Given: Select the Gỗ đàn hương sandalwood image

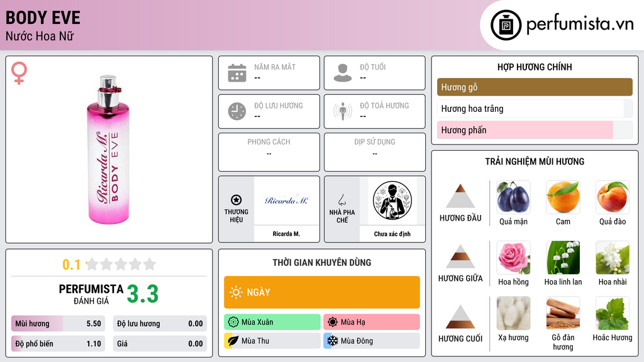Looking at the screenshot, I should 563,314.
